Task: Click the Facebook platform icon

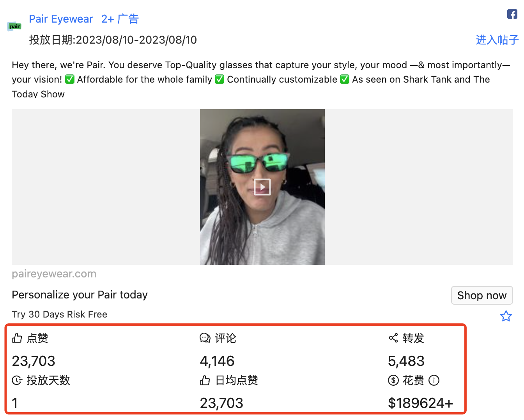Action: [512, 14]
